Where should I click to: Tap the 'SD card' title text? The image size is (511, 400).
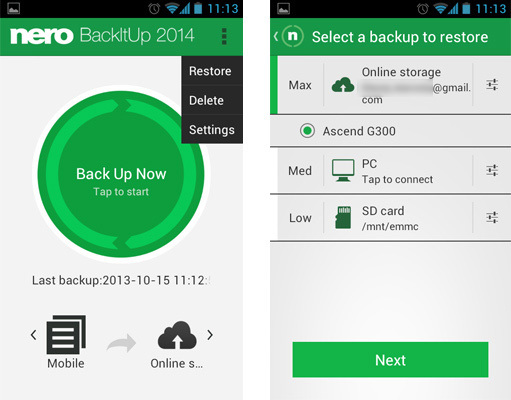click(x=383, y=211)
